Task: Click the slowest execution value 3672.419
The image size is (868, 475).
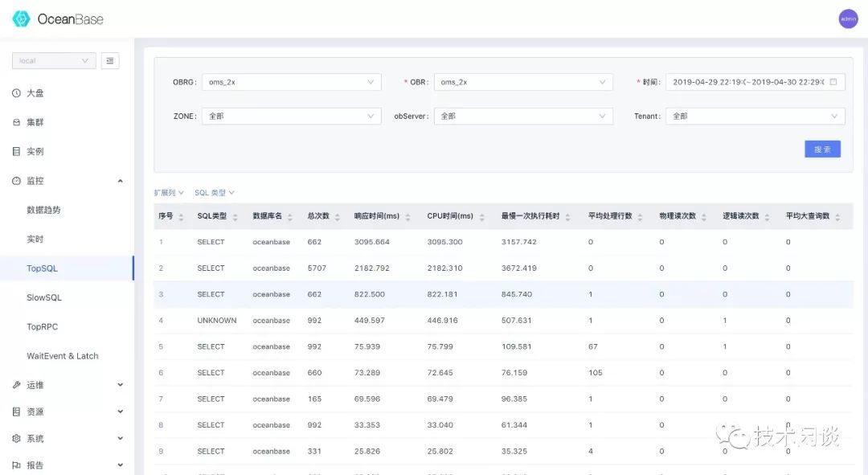Action: click(519, 268)
